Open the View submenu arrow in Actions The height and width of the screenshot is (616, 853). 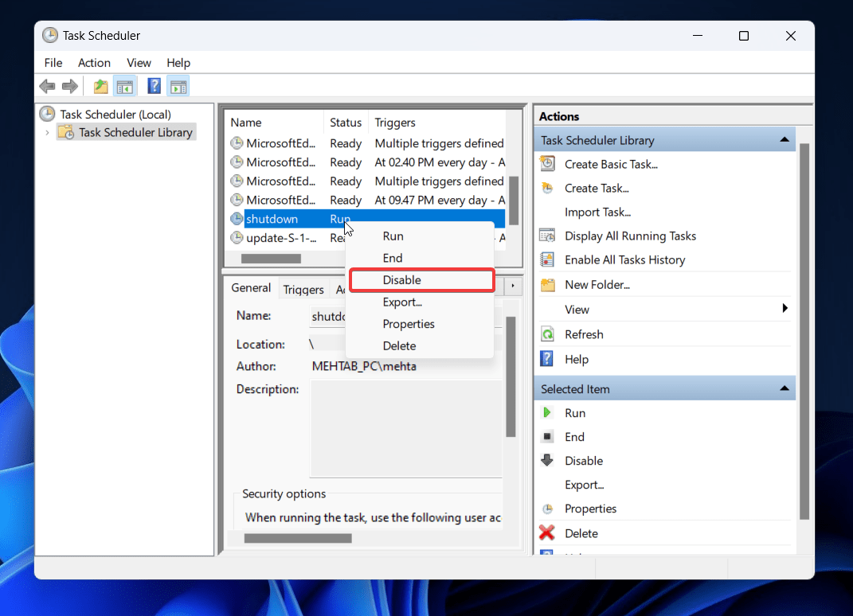point(785,308)
